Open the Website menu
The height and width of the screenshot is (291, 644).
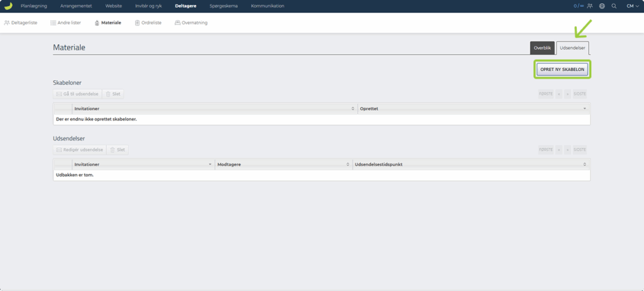[113, 6]
